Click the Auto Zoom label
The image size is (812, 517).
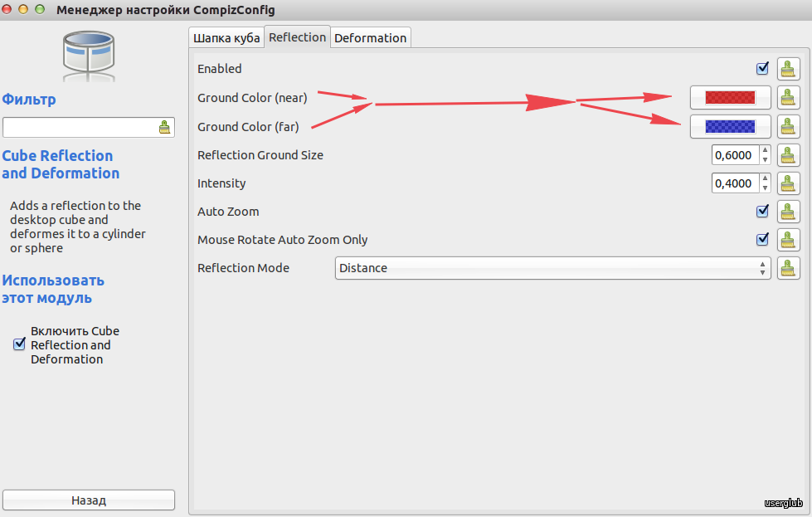click(x=228, y=212)
